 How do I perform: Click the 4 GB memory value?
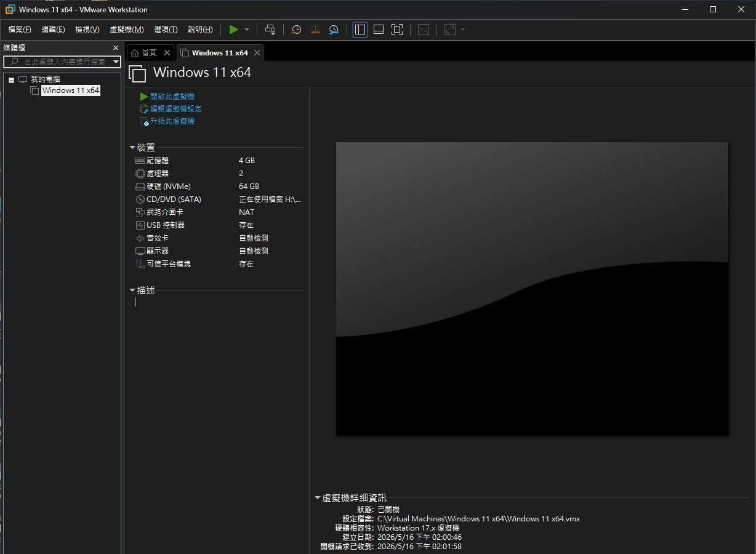[x=247, y=161]
